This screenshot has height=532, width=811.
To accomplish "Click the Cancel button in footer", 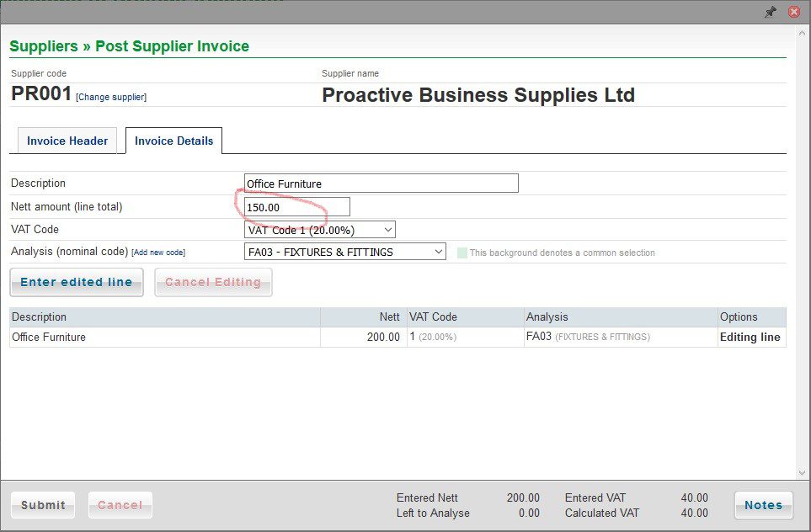I will tap(120, 505).
